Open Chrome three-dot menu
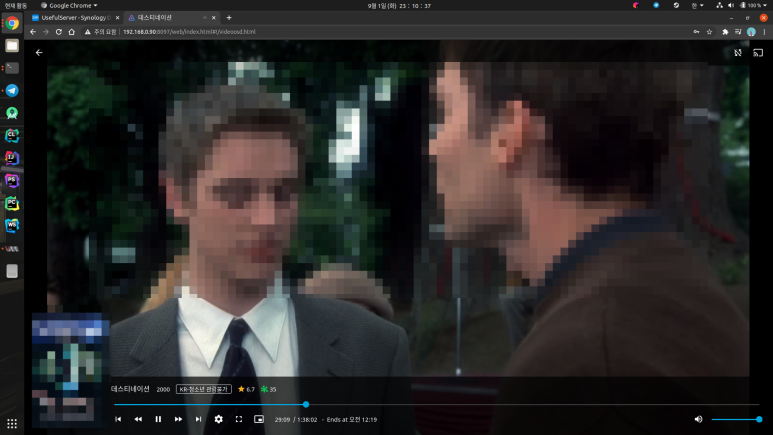 pyautogui.click(x=764, y=32)
